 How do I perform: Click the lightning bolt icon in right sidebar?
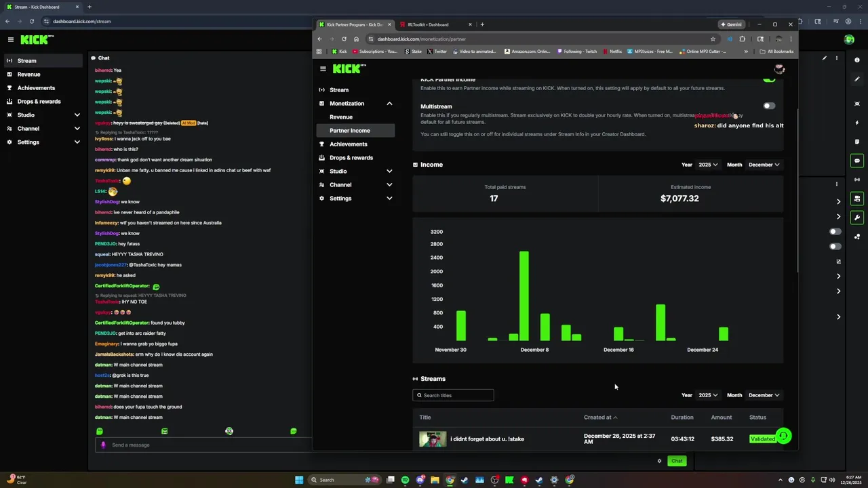click(857, 123)
